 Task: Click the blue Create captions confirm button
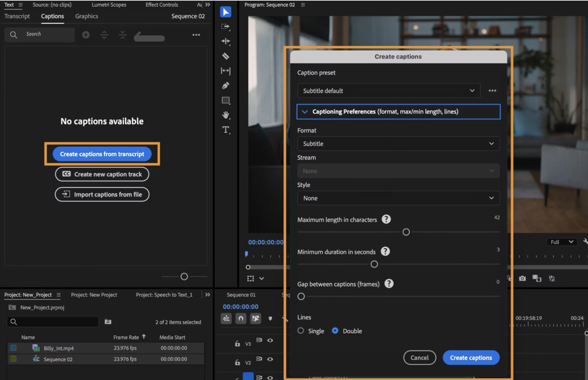tap(471, 358)
